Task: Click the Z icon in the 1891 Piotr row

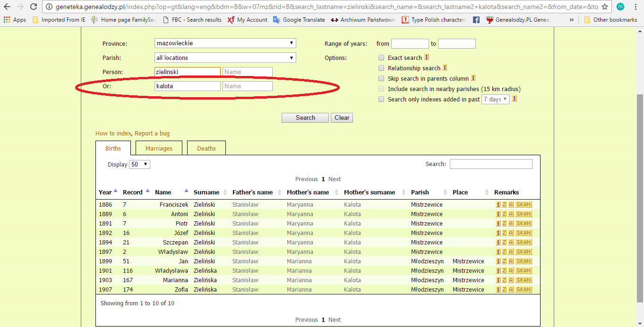Action: 504,224
